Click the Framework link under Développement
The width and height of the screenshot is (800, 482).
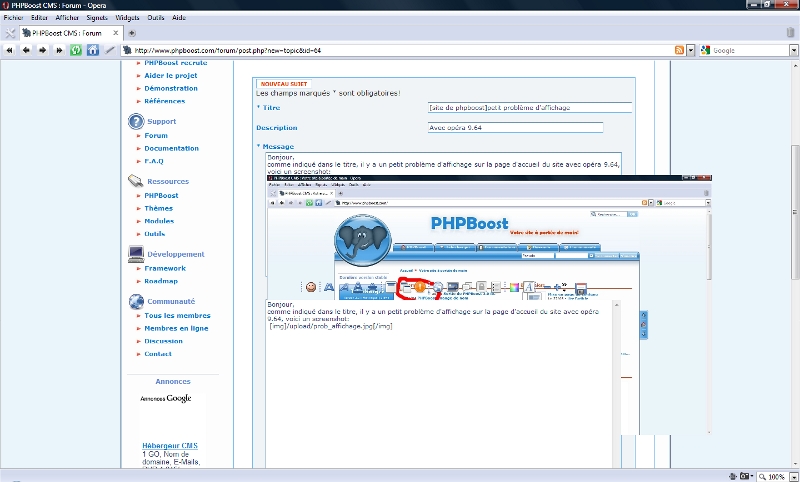coord(165,268)
